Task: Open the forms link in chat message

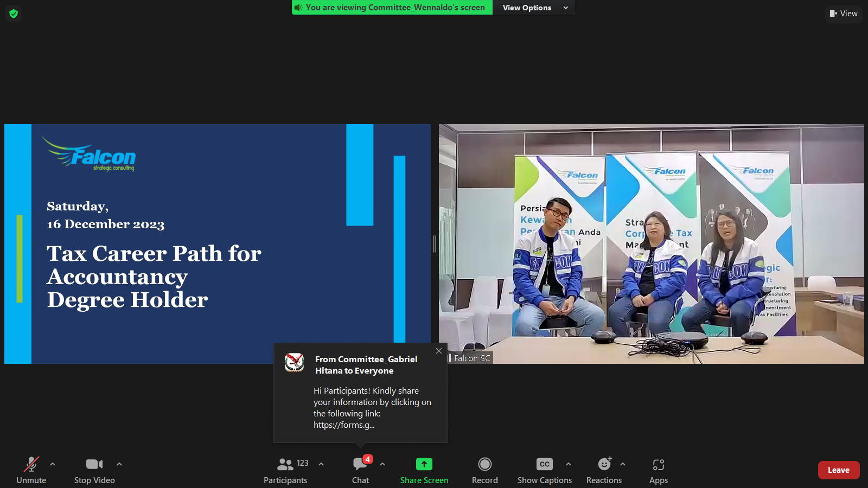Action: click(x=344, y=425)
